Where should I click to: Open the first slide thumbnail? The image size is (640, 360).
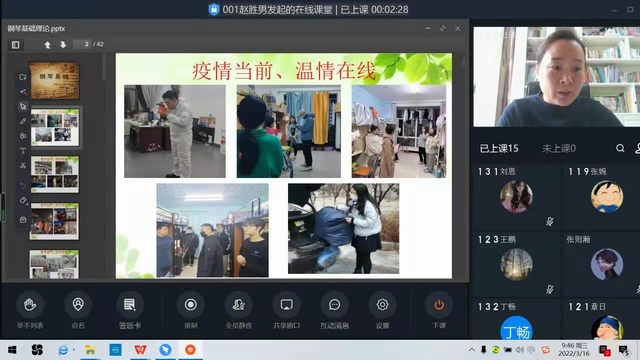[x=54, y=80]
